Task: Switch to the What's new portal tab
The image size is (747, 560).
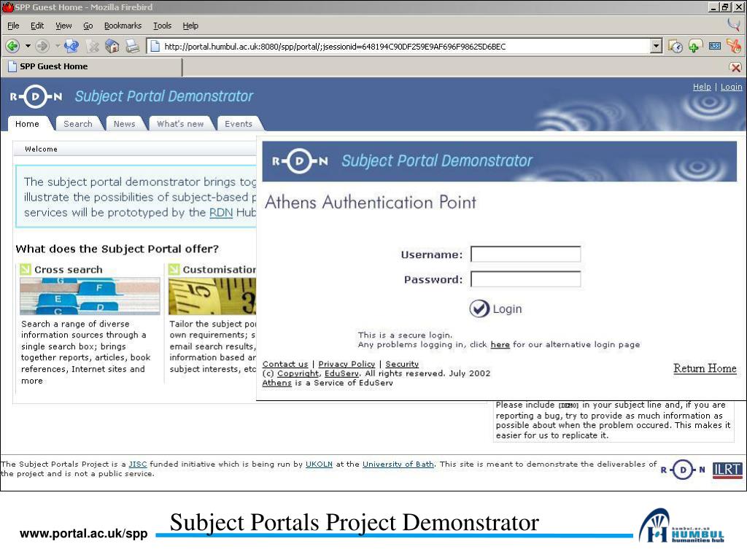Action: (180, 124)
